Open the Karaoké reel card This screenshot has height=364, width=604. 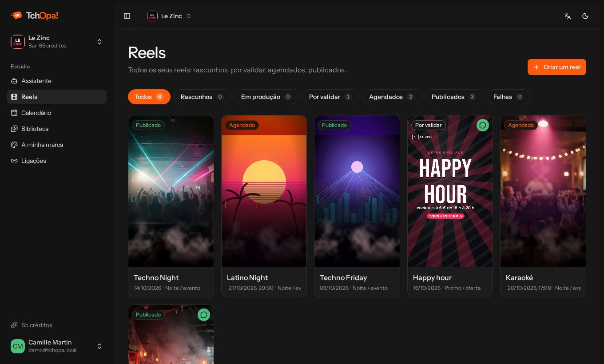(x=543, y=206)
